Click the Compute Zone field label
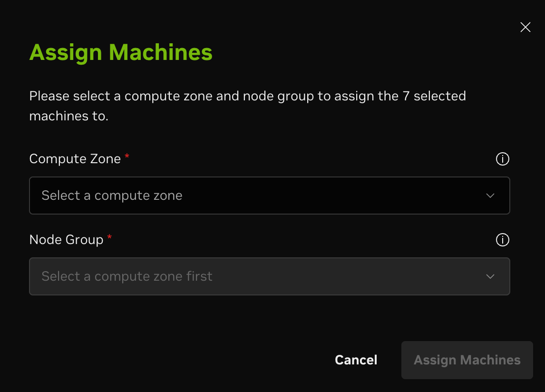This screenshot has height=392, width=545. (75, 159)
